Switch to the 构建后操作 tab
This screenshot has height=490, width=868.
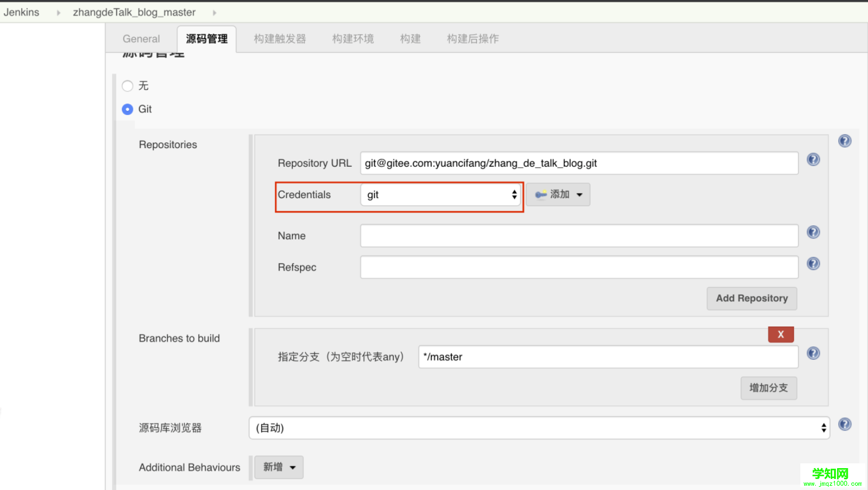pos(473,39)
